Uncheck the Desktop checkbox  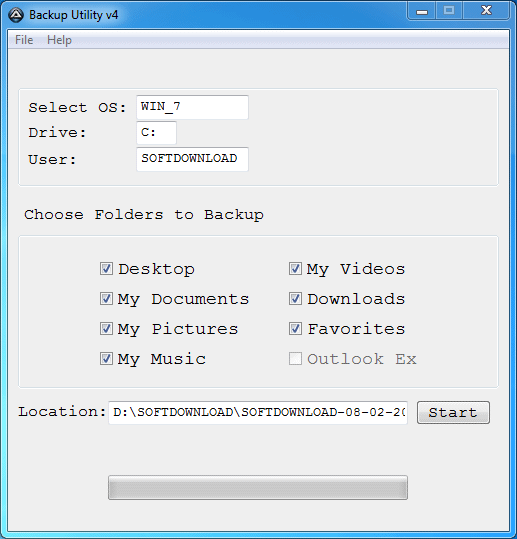[106, 268]
